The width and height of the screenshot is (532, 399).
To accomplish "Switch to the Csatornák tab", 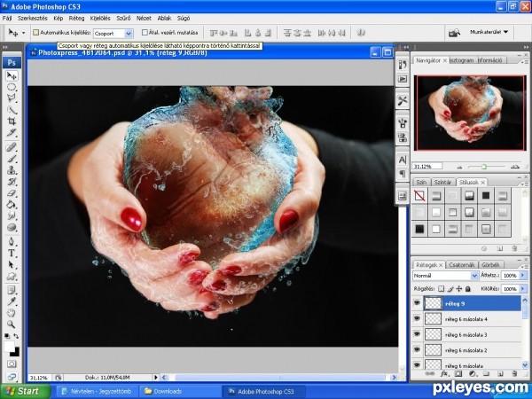I will 461,264.
